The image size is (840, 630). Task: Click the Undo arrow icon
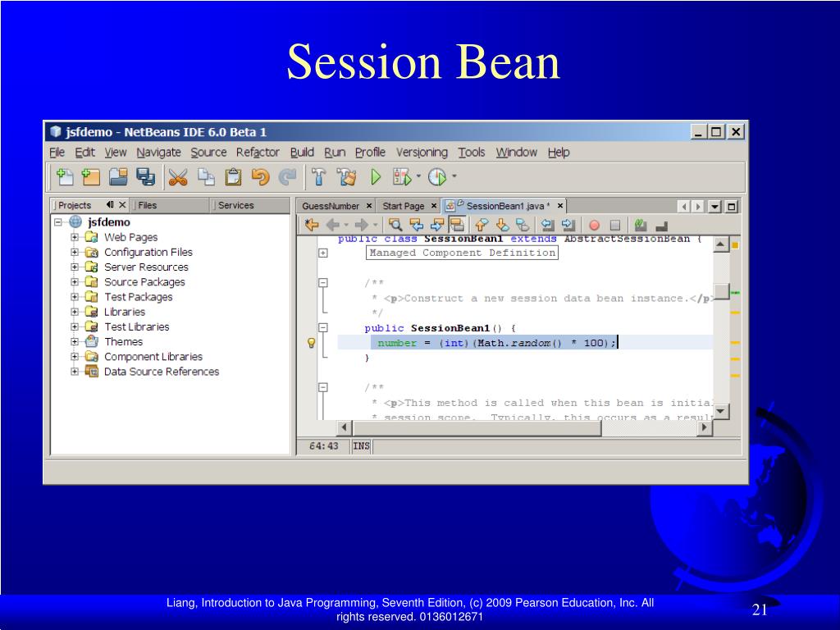(x=260, y=177)
